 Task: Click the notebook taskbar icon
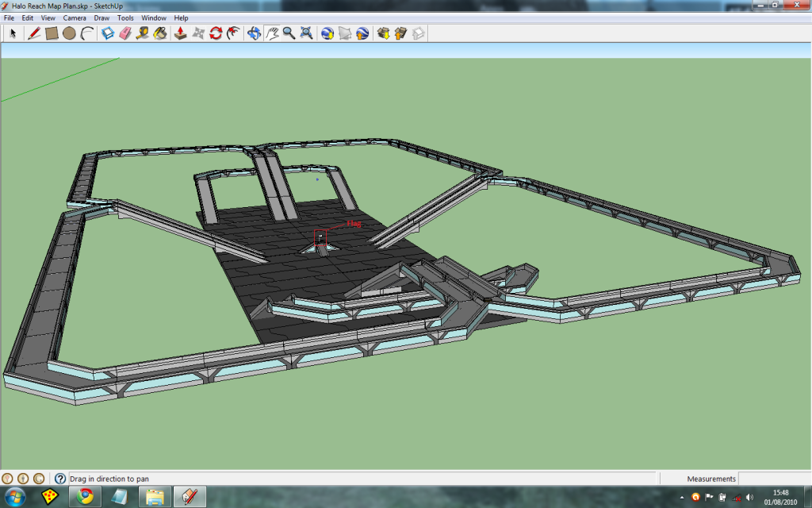pyautogui.click(x=120, y=497)
